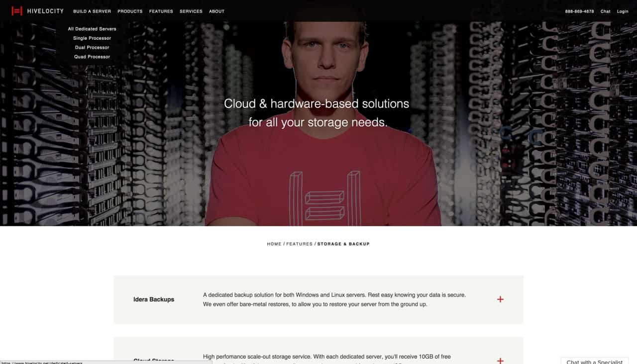Navigate to Features breadcrumb

tap(299, 244)
